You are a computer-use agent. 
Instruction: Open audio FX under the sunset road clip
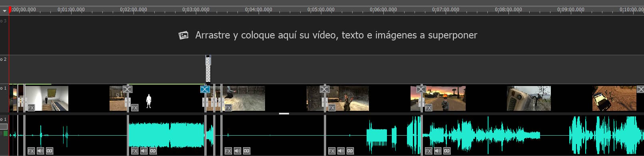click(428, 151)
